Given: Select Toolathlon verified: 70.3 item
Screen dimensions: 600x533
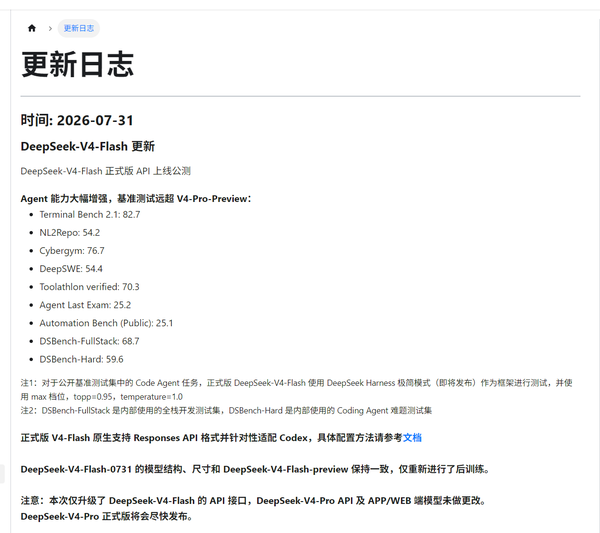Looking at the screenshot, I should point(90,287).
